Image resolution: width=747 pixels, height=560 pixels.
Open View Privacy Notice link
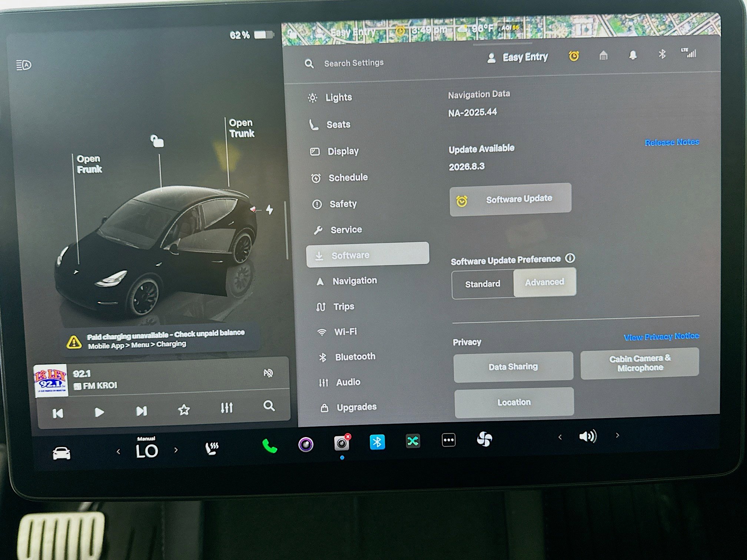(x=661, y=337)
